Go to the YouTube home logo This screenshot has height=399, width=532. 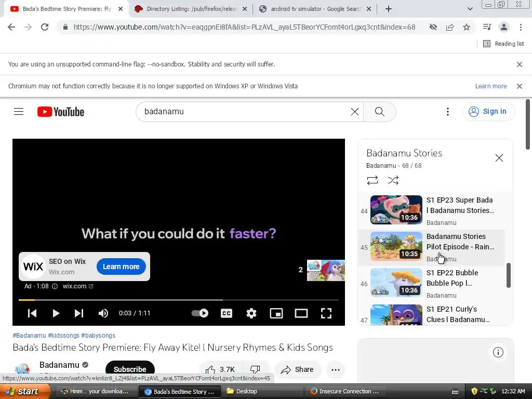(x=61, y=112)
